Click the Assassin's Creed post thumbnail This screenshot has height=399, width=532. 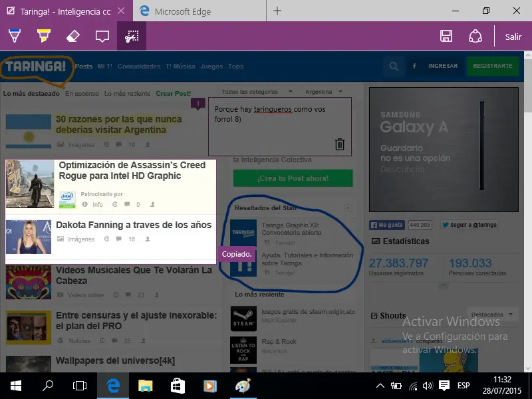tap(30, 184)
